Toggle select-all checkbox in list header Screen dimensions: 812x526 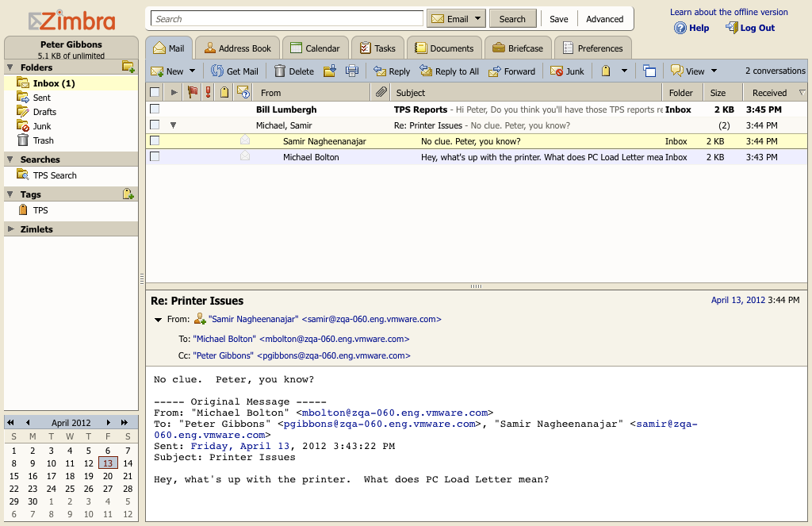click(155, 92)
